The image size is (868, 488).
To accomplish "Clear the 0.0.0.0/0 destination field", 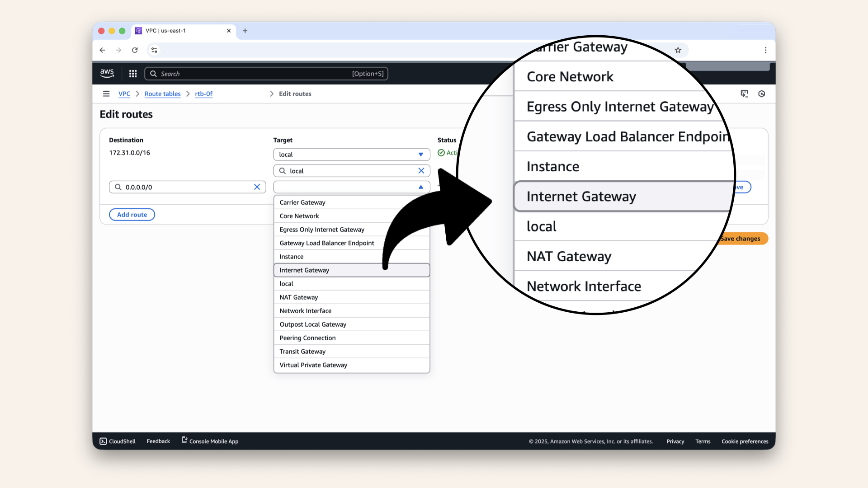I will 257,187.
